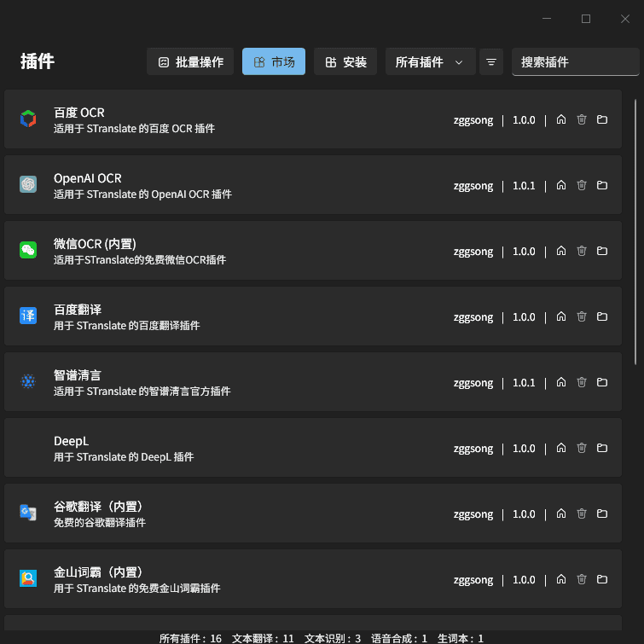644x644 pixels.
Task: Open the sort/filter options button
Action: [491, 61]
